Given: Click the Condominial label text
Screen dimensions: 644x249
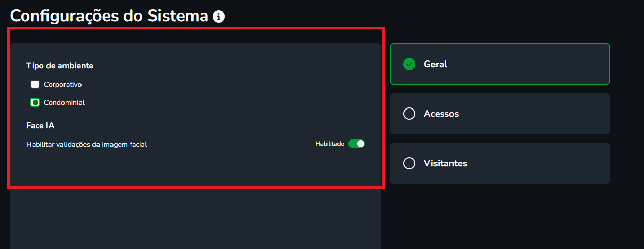Looking at the screenshot, I should pyautogui.click(x=64, y=102).
